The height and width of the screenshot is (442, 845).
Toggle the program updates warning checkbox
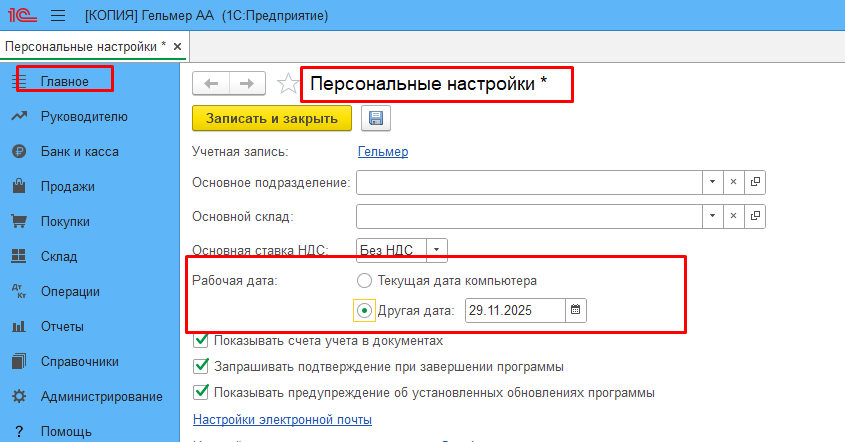(201, 391)
